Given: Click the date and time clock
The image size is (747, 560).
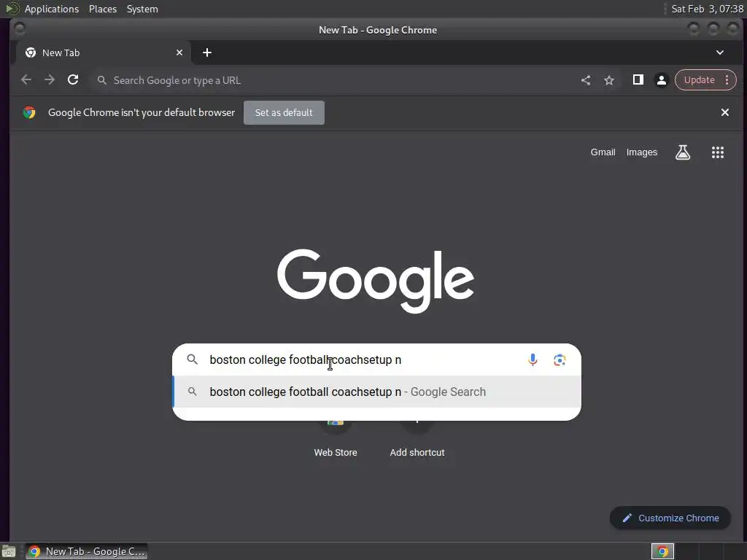Looking at the screenshot, I should pyautogui.click(x=707, y=9).
